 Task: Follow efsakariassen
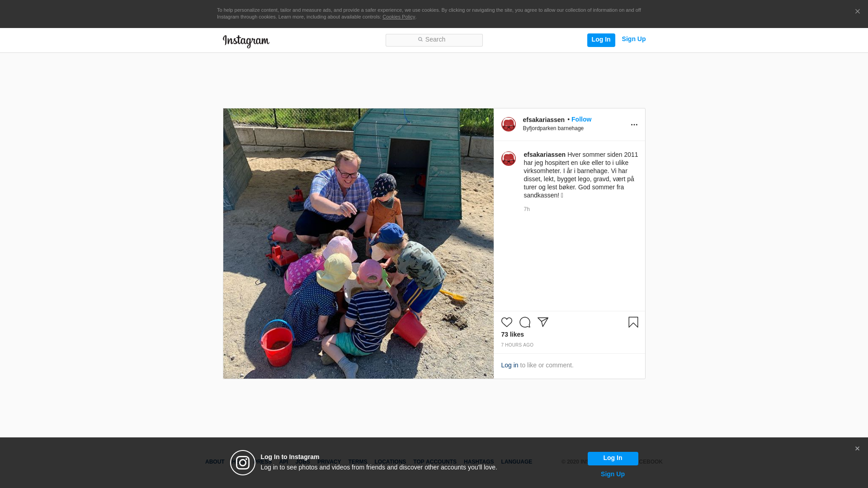click(x=581, y=119)
